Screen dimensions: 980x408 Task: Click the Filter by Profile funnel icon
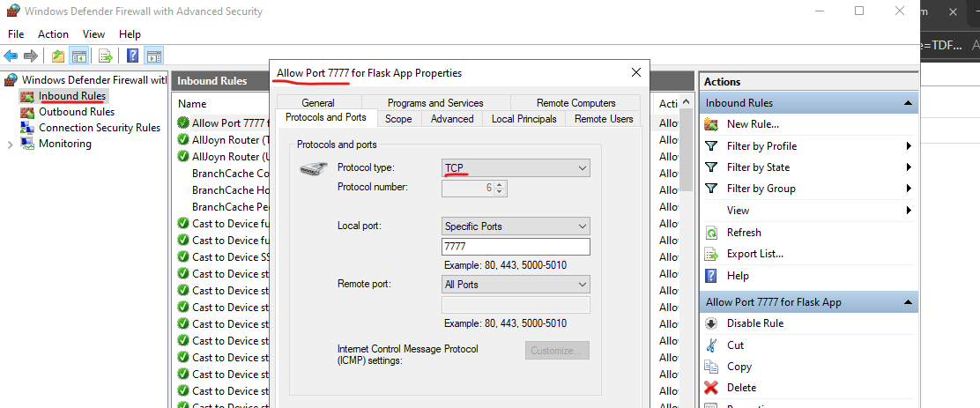click(x=711, y=146)
